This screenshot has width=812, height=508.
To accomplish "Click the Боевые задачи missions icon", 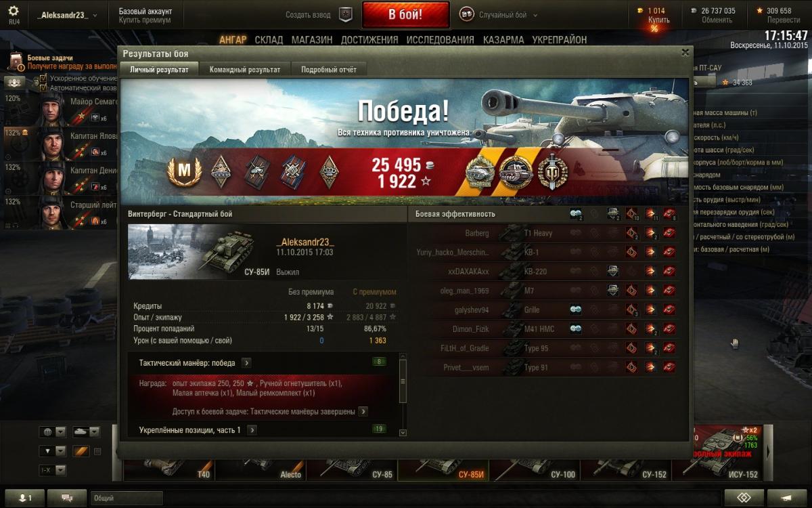I will [x=15, y=63].
